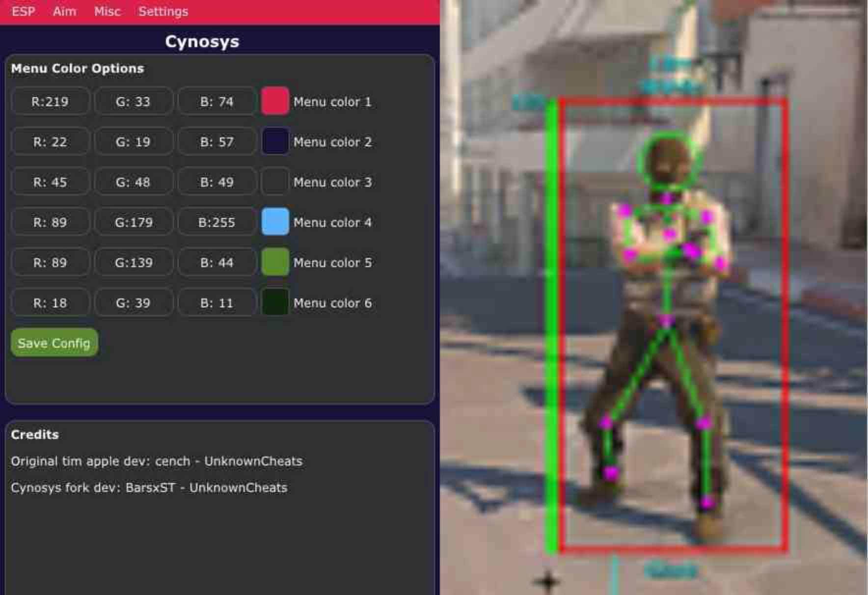Select the Settings tab
The width and height of the screenshot is (868, 595).
(x=163, y=11)
